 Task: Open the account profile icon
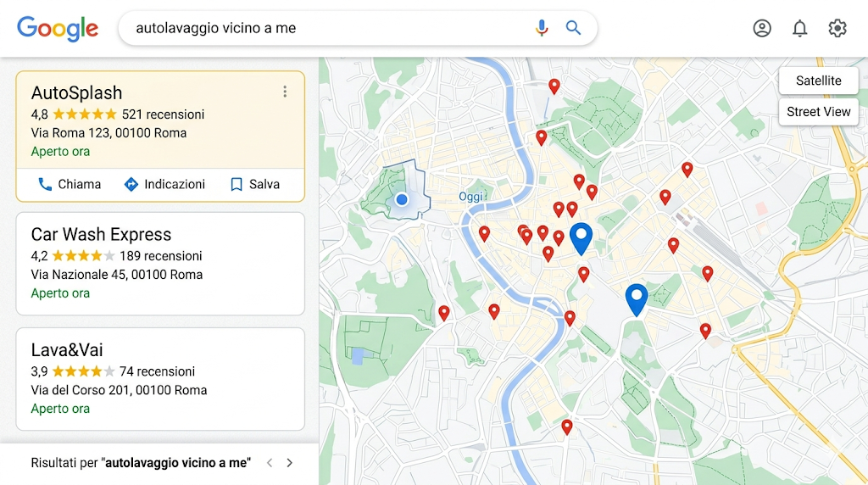point(762,28)
